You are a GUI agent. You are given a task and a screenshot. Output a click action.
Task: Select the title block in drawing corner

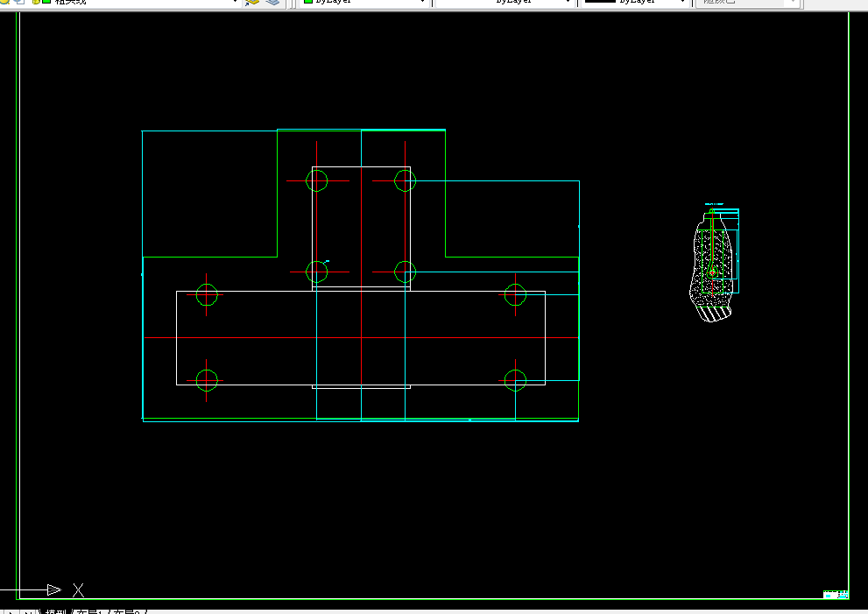836,595
